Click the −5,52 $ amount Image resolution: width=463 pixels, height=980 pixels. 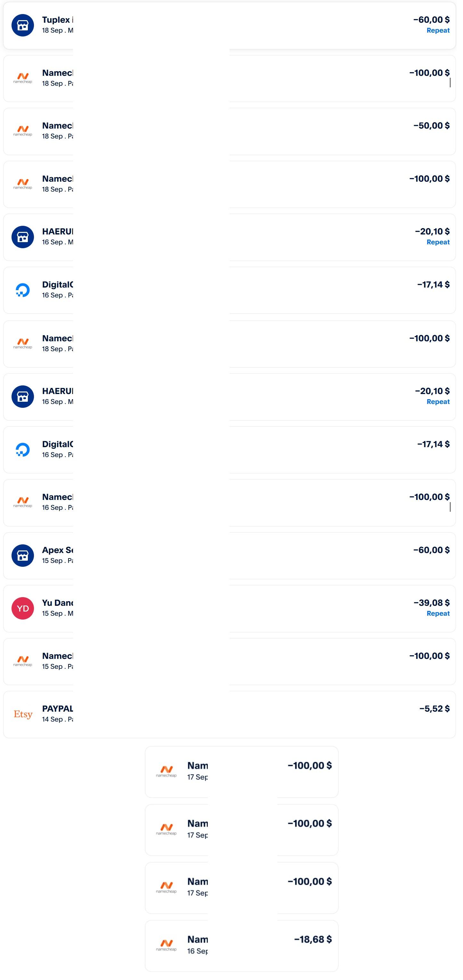tap(434, 708)
